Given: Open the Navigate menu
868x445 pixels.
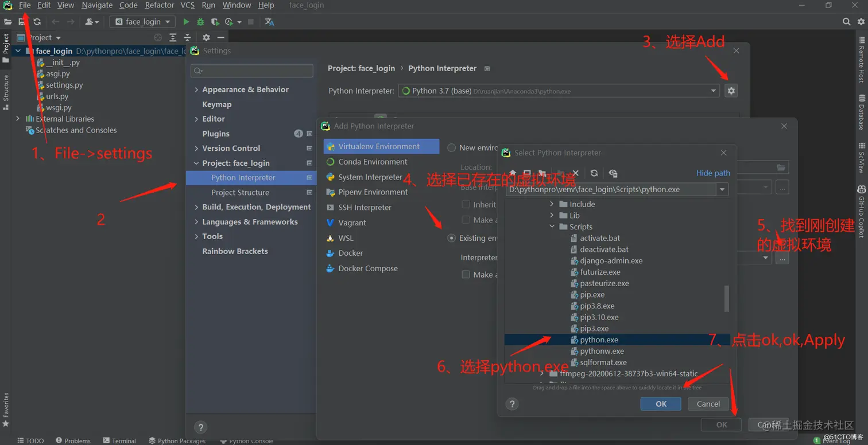Looking at the screenshot, I should [x=97, y=5].
